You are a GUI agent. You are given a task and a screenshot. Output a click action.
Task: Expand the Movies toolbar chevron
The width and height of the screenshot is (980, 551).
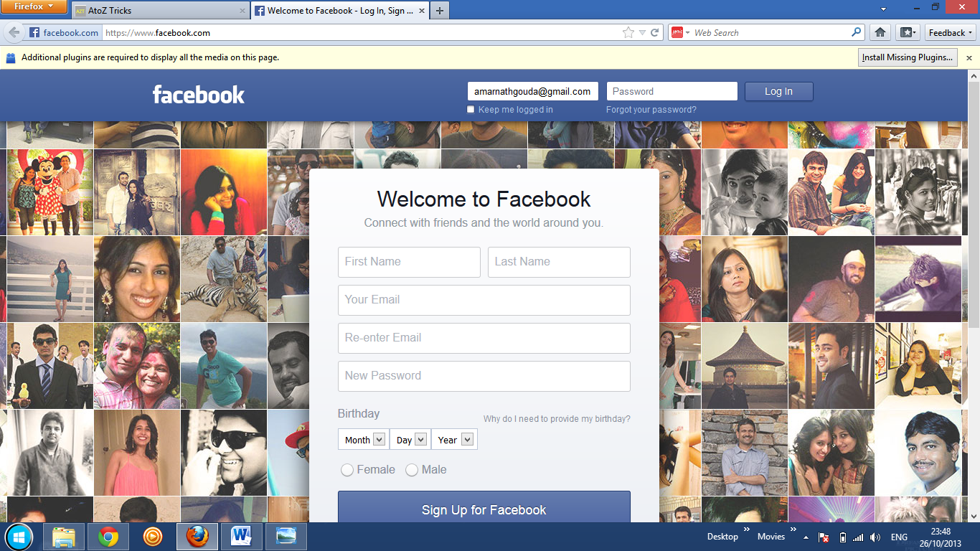795,529
